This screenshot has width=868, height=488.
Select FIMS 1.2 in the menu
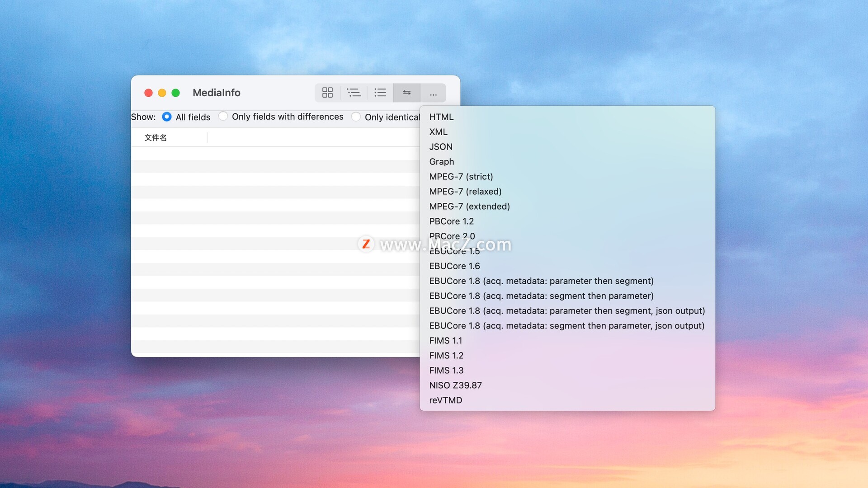point(567,356)
